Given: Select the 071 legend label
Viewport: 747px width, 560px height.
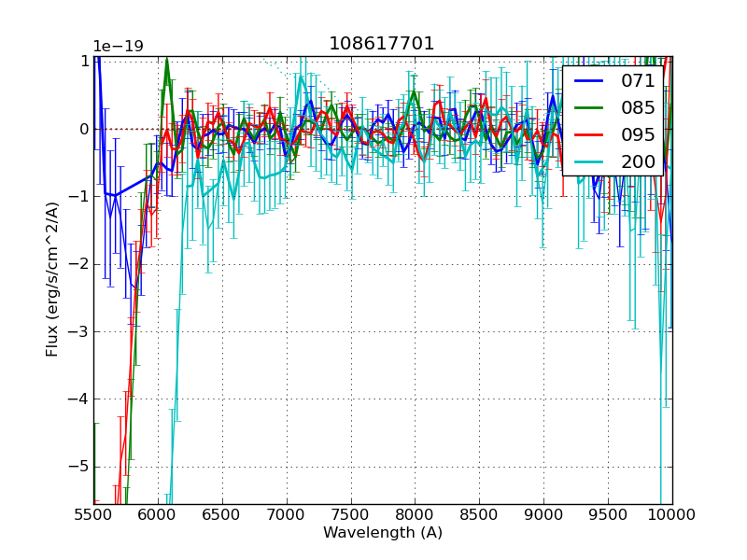Looking at the screenshot, I should click(638, 81).
